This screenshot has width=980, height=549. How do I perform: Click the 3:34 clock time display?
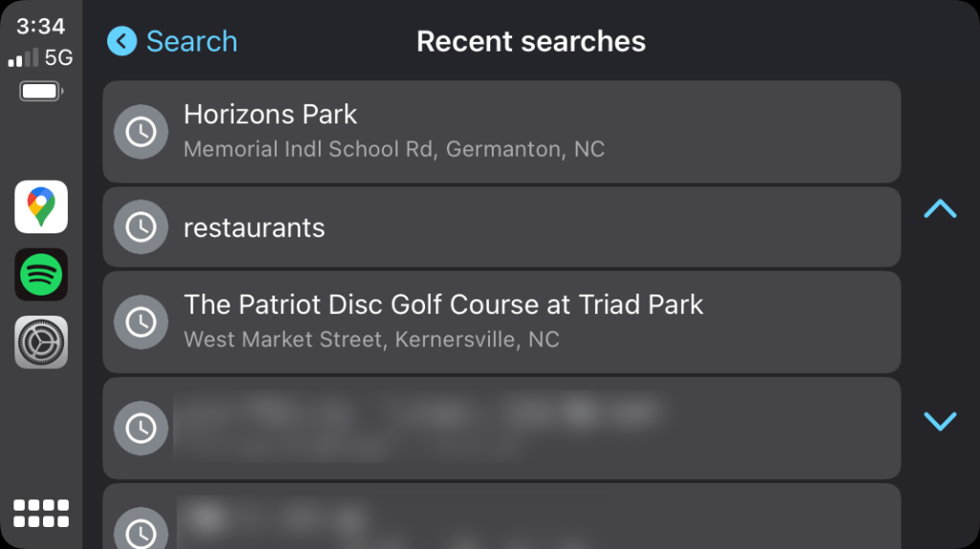click(41, 26)
